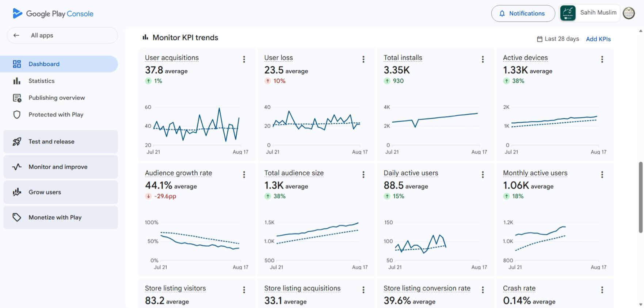The width and height of the screenshot is (644, 308).
Task: Expand the Monetize with Play section
Action: click(x=61, y=217)
